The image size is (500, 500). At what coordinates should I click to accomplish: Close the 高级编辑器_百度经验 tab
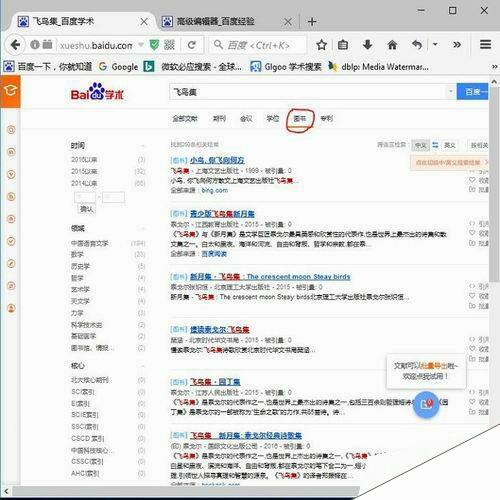tap(288, 22)
